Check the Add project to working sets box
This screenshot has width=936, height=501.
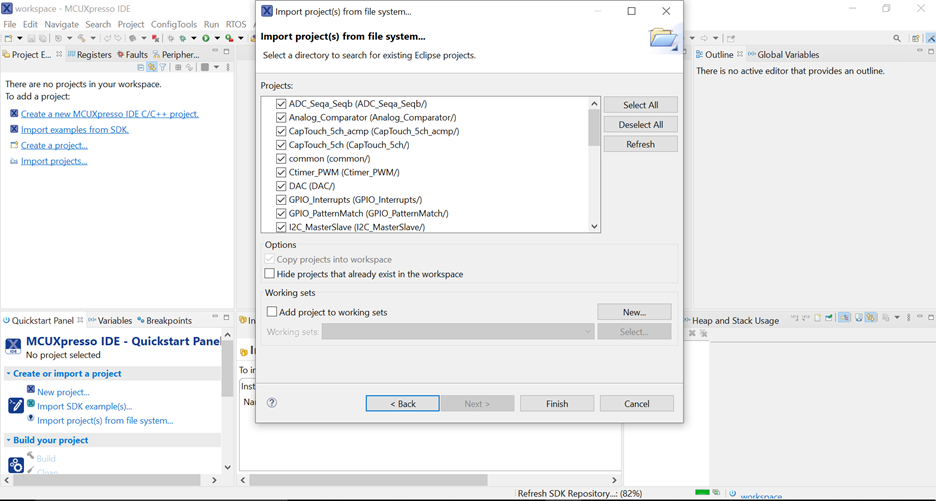point(272,312)
